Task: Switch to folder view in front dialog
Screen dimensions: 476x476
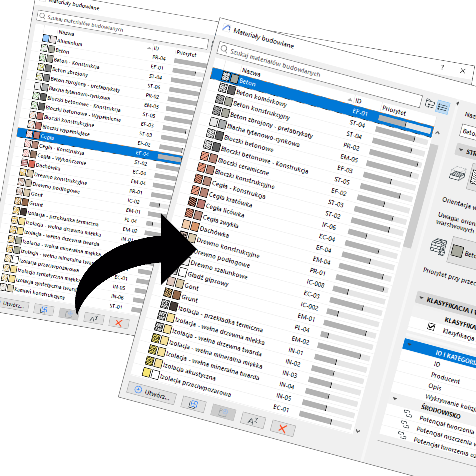Action: point(430,104)
